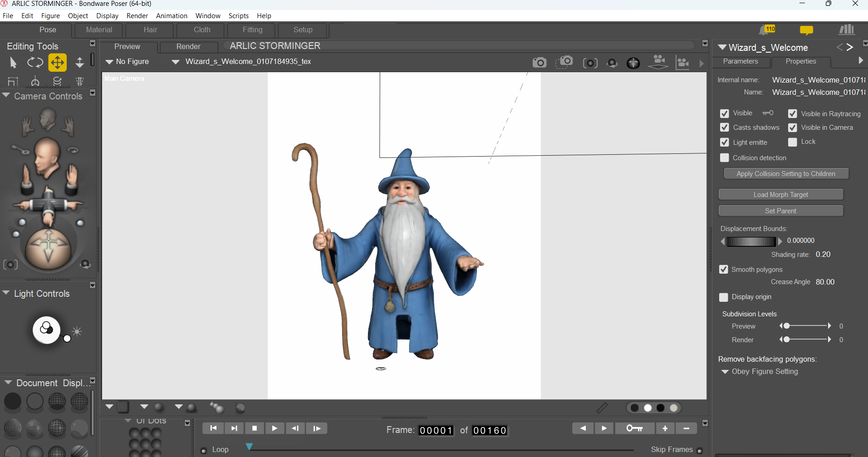
Task: Toggle Visible in Raytracing checkbox
Action: click(x=793, y=113)
